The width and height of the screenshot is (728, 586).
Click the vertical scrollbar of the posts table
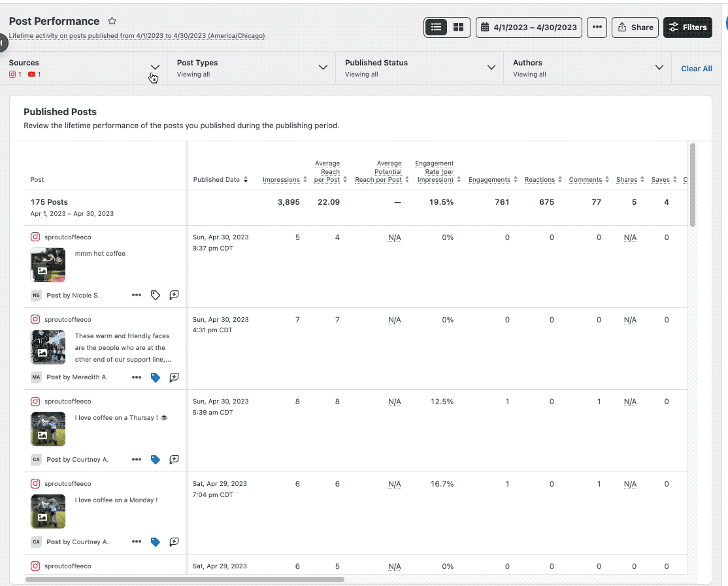692,185
